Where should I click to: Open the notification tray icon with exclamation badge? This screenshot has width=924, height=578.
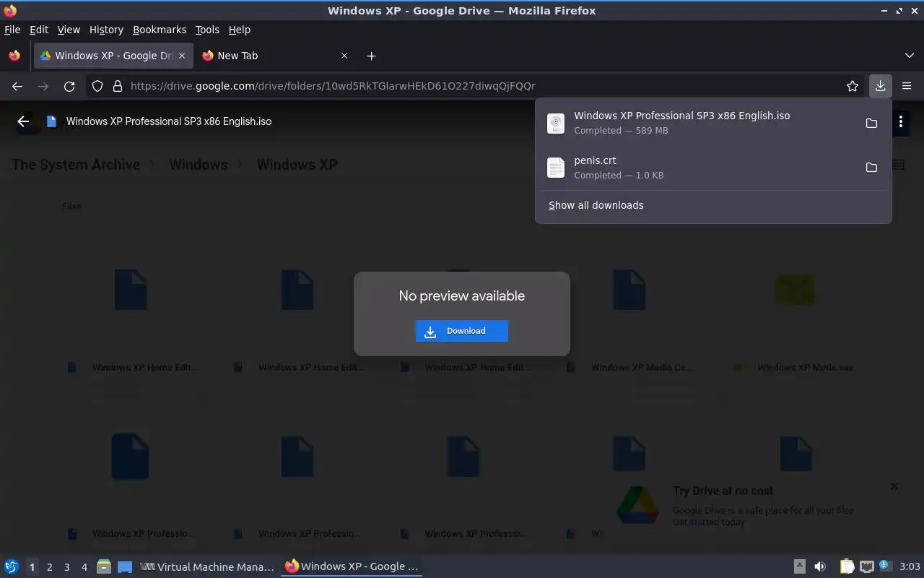coord(885,566)
